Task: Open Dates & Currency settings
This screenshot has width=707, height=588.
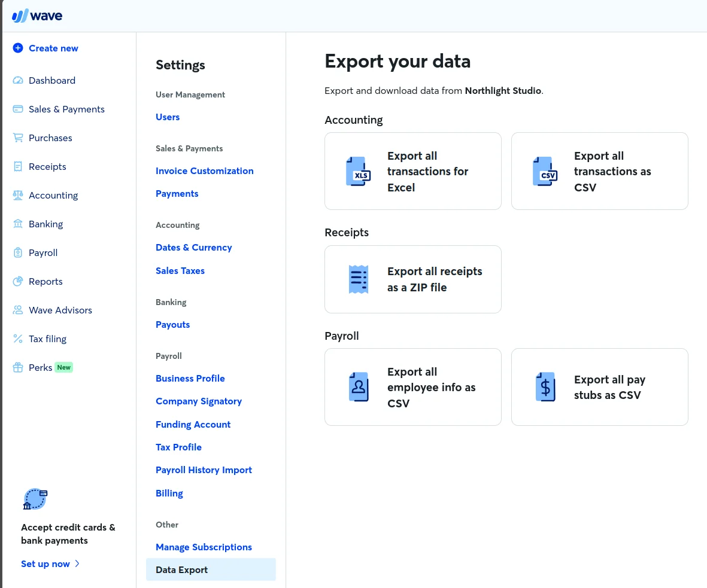Action: coord(194,248)
